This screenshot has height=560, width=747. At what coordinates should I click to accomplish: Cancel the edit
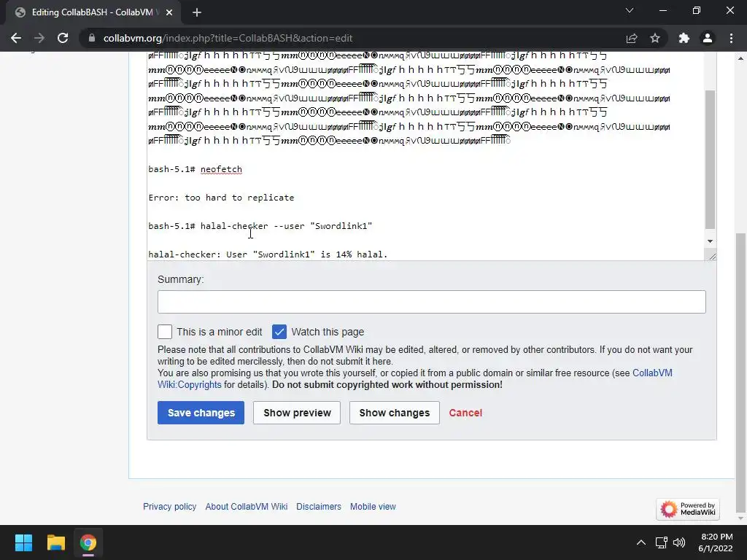click(x=465, y=413)
